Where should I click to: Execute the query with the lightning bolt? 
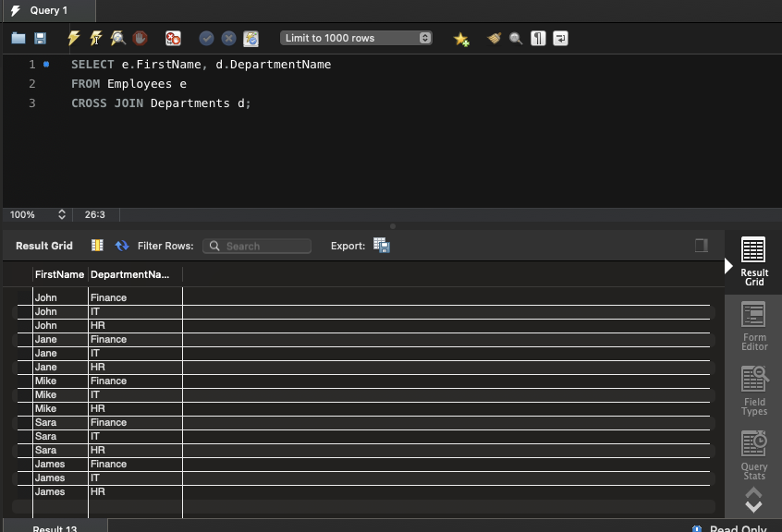tap(74, 39)
